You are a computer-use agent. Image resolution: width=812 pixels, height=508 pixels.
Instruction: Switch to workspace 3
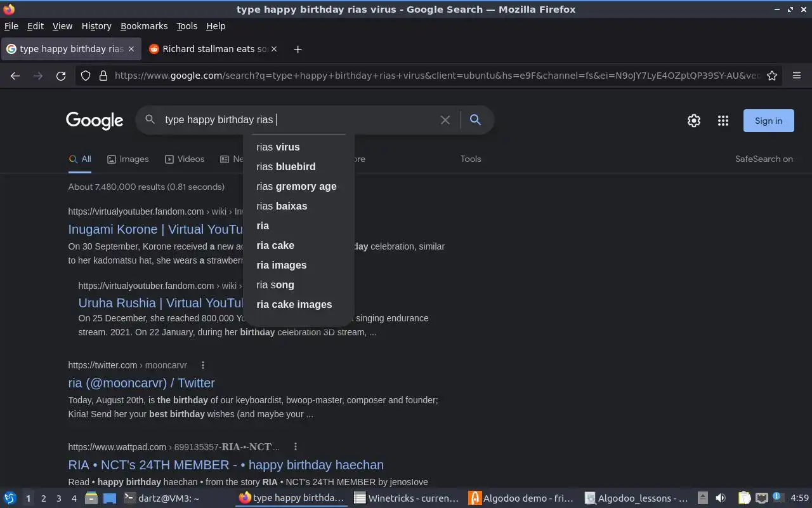point(58,498)
